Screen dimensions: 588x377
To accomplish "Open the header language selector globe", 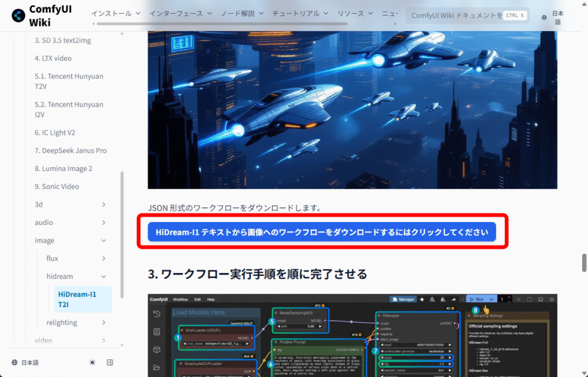I will [x=544, y=17].
